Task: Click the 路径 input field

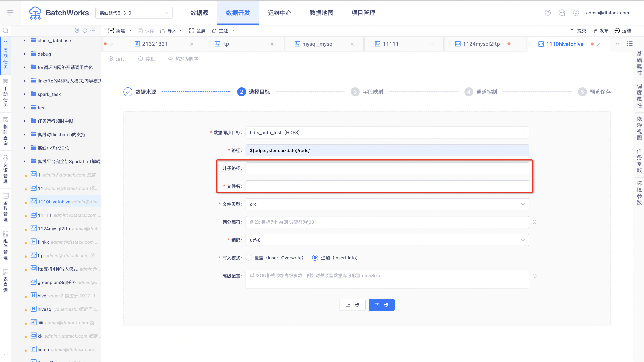Action: click(x=387, y=150)
